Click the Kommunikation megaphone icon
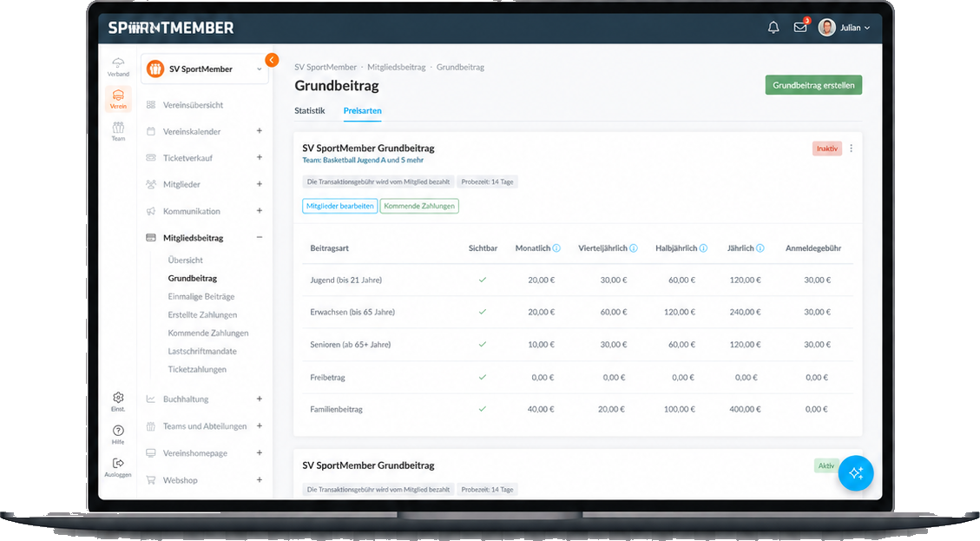 151,211
